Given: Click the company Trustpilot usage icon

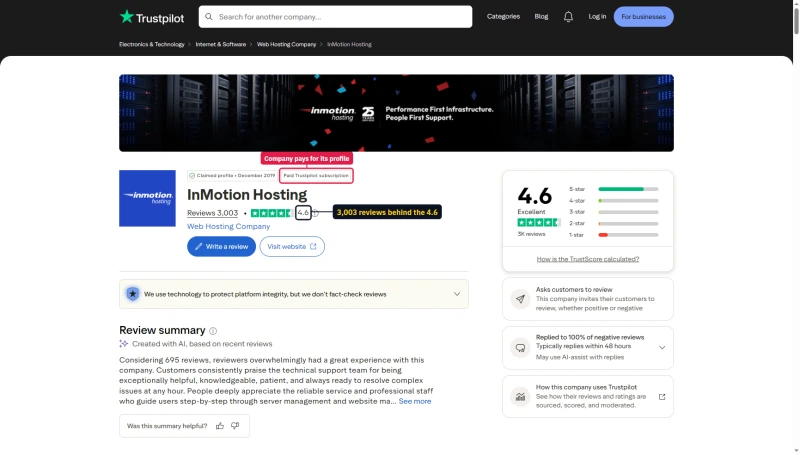Looking at the screenshot, I should click(520, 397).
